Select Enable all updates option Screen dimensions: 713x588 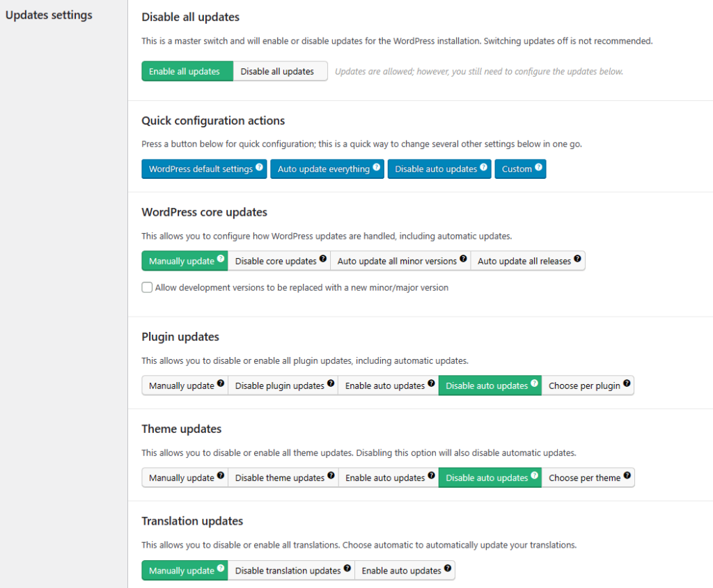(x=187, y=72)
